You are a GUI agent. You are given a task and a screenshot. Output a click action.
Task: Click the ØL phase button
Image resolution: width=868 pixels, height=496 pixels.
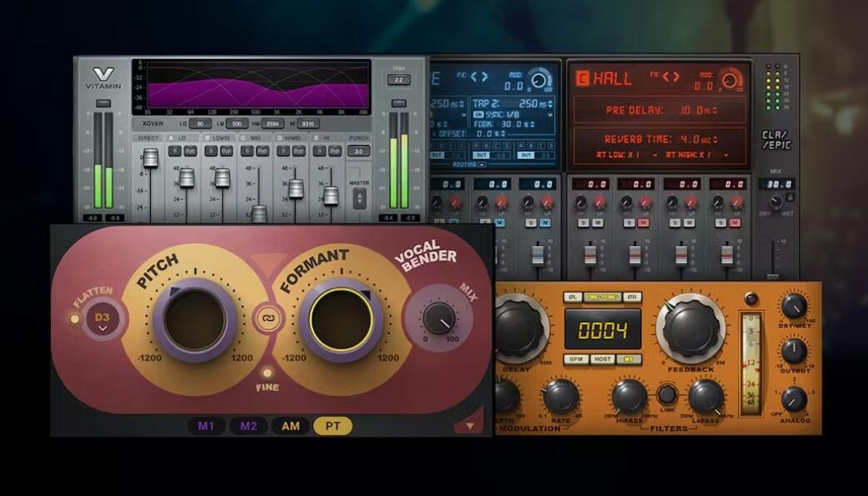tap(573, 297)
